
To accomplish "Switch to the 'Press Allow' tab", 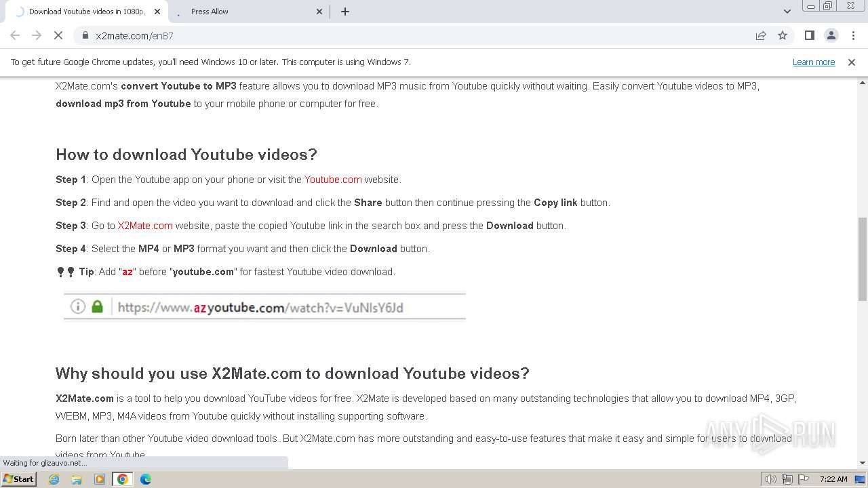I will pyautogui.click(x=248, y=12).
